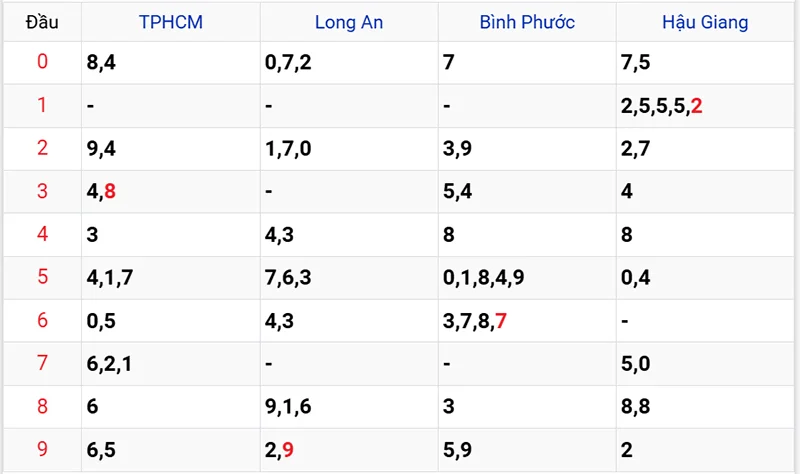Select the red row number 0
800x474 pixels.
41,62
